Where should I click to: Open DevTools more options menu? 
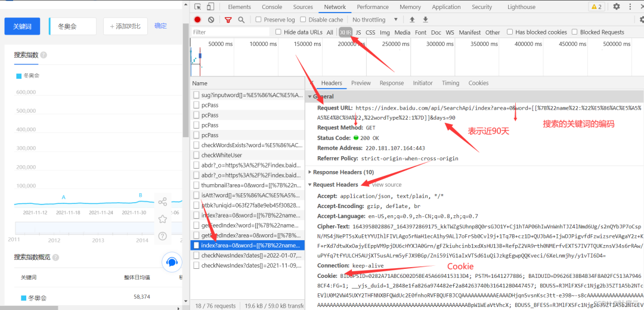tap(630, 7)
